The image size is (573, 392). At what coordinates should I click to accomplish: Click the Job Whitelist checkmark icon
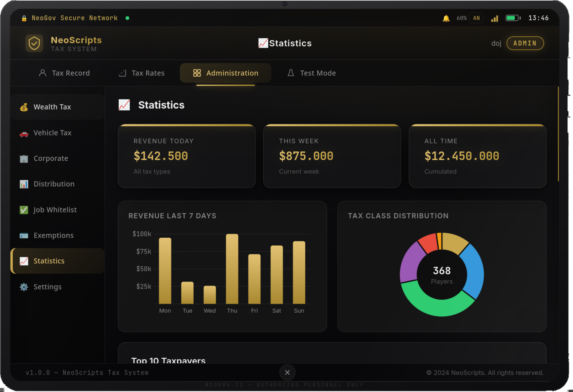click(24, 210)
